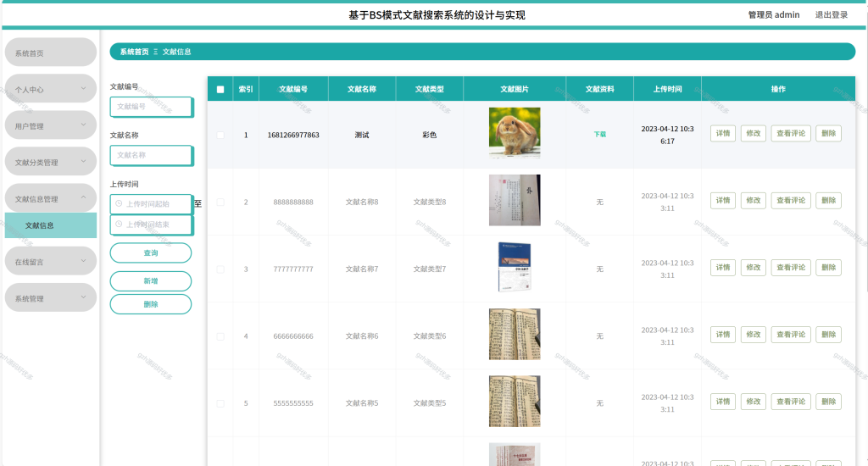This screenshot has width=868, height=466.
Task: Click 删除 for row 测试
Action: click(829, 133)
